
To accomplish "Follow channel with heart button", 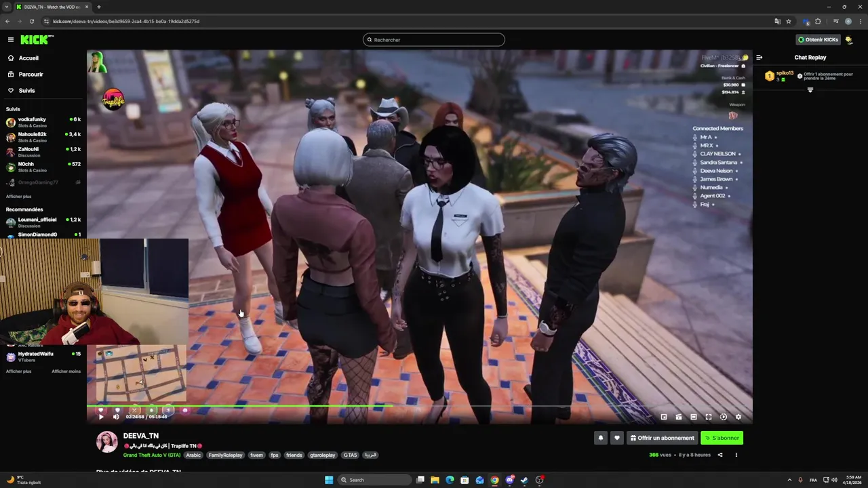I will [616, 438].
